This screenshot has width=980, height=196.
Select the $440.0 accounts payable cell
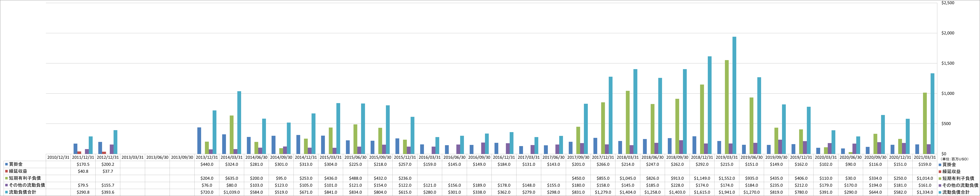(x=207, y=164)
